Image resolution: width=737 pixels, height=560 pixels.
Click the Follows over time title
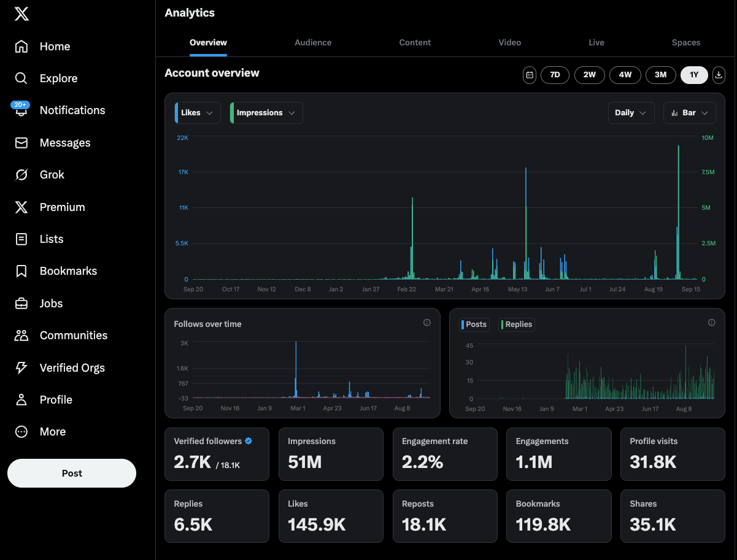coord(207,324)
